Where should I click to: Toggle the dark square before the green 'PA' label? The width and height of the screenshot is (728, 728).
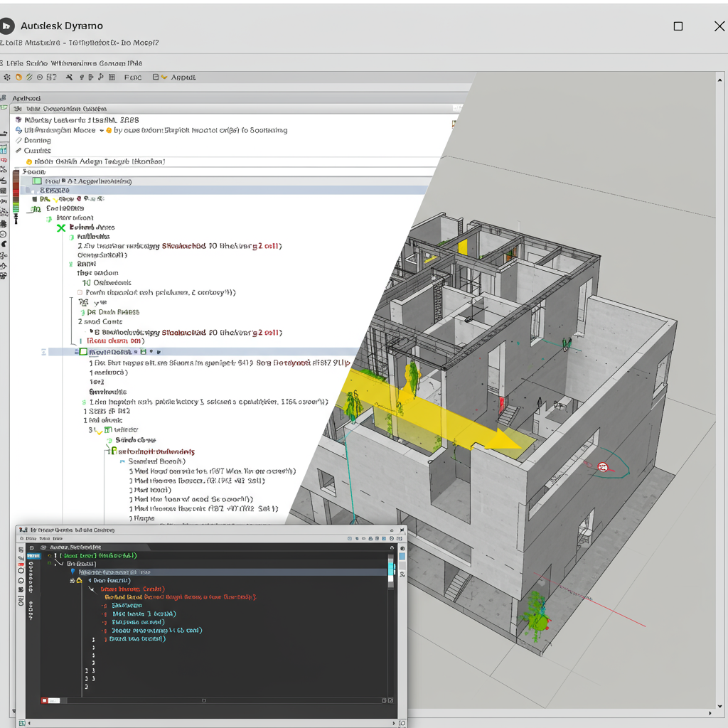click(34, 199)
